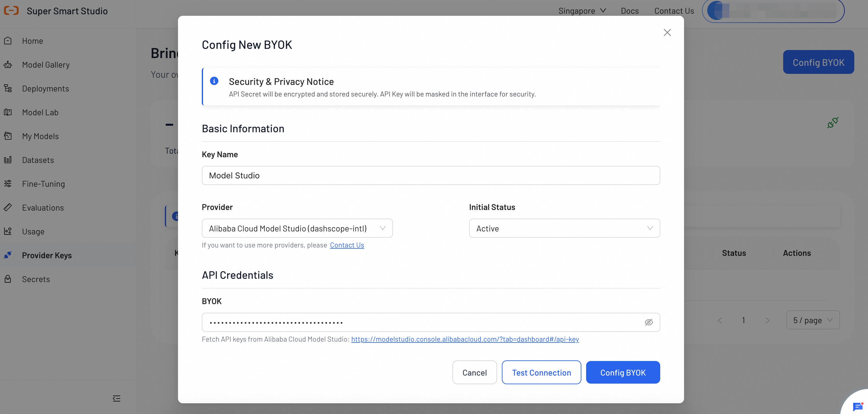Click the Evaluations ruler icon
Screen dimensions: 868x414
click(x=8, y=207)
